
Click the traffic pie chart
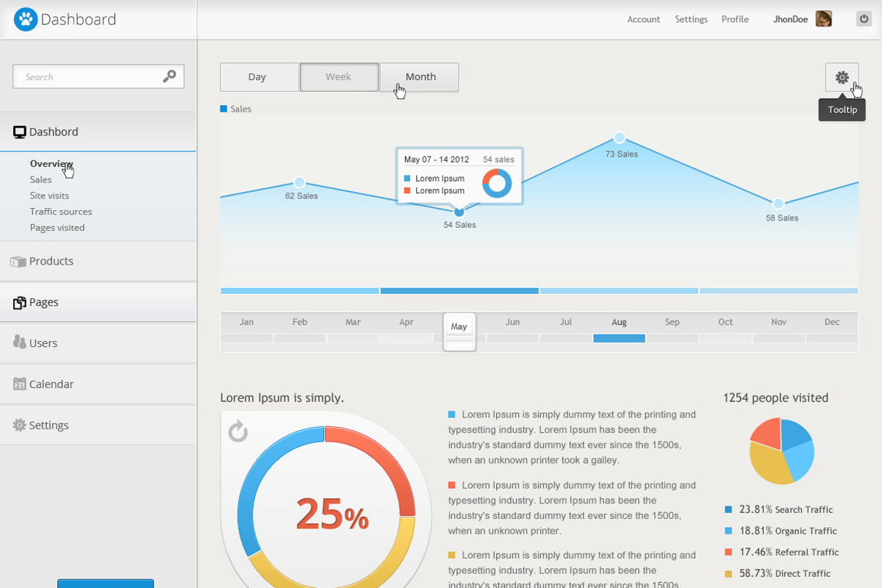pyautogui.click(x=782, y=451)
